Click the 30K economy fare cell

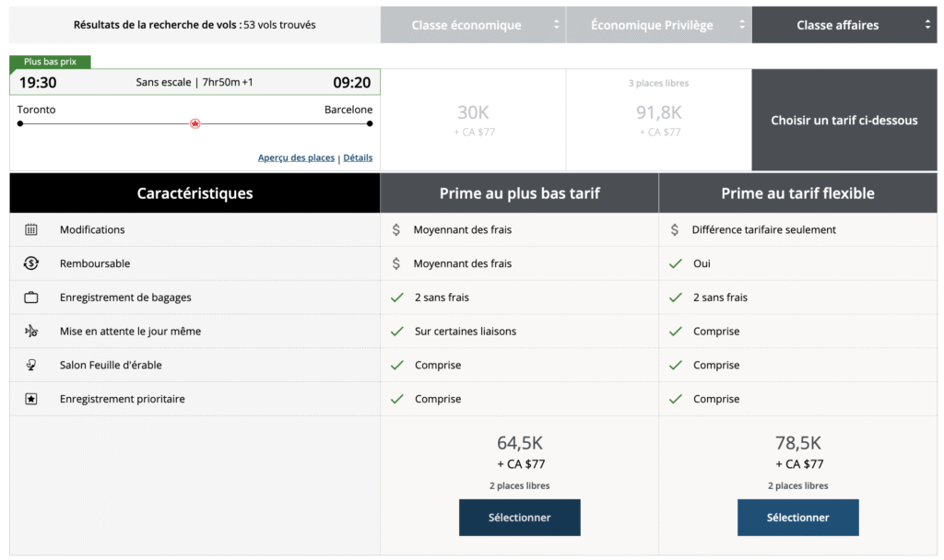[x=472, y=111]
